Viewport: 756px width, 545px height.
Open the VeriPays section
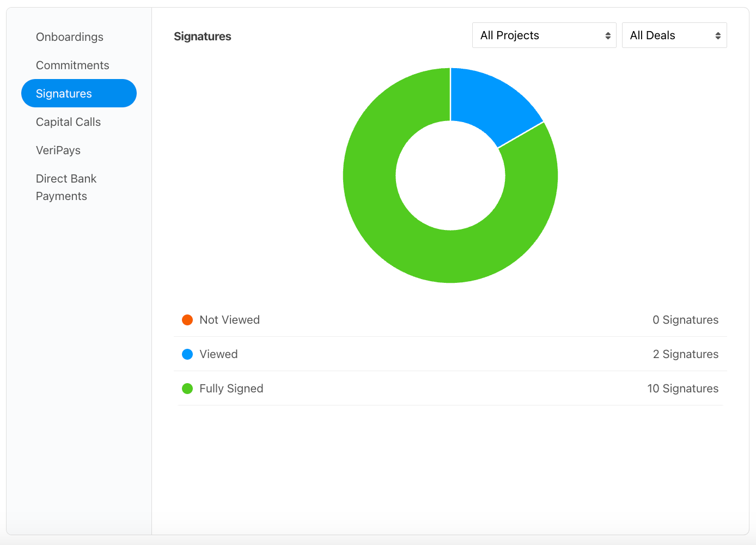[58, 150]
